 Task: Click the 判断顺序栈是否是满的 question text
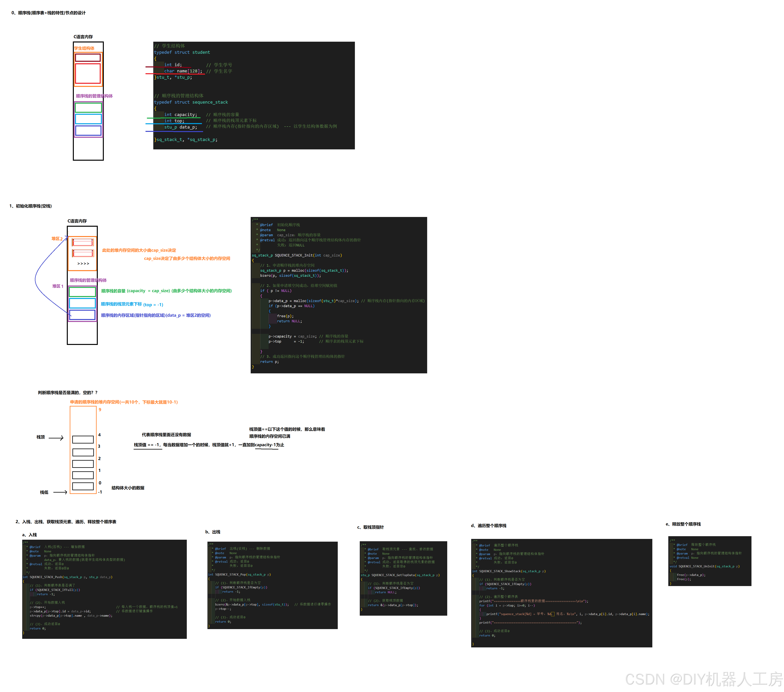tap(68, 393)
